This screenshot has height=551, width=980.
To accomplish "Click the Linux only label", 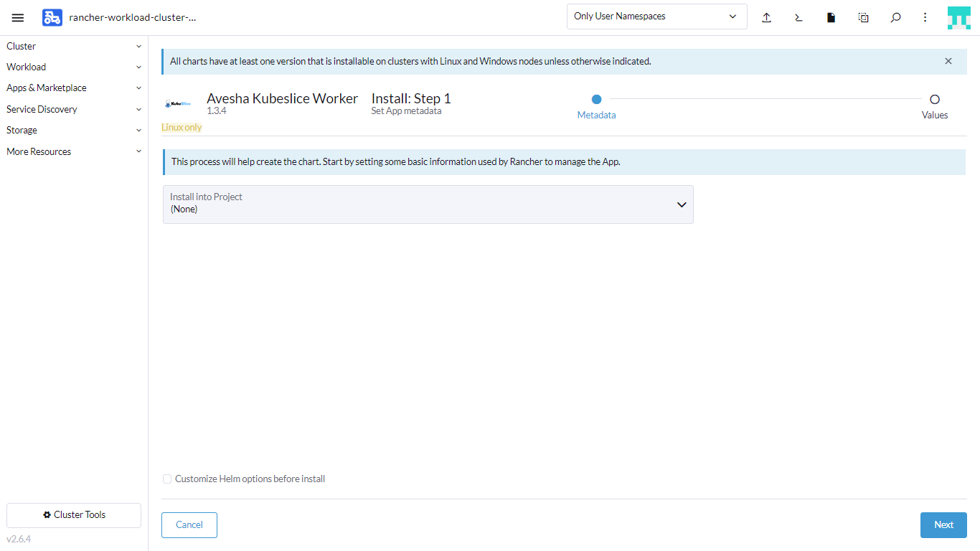I will click(182, 127).
